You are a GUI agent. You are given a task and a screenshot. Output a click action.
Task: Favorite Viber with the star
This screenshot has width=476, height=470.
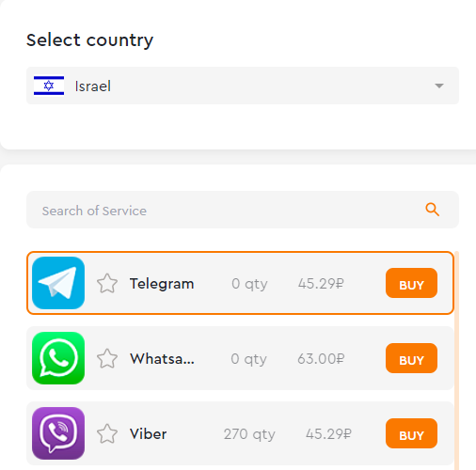[107, 434]
